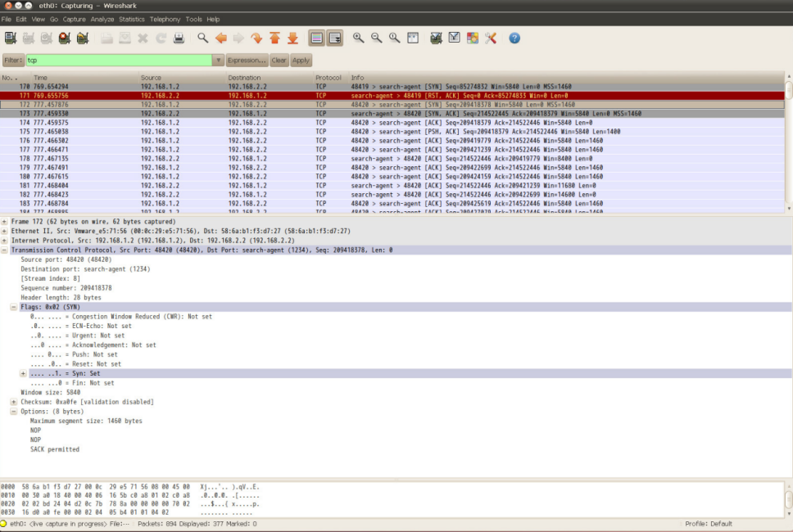Jump to first packet icon
793x532 pixels.
pos(274,38)
